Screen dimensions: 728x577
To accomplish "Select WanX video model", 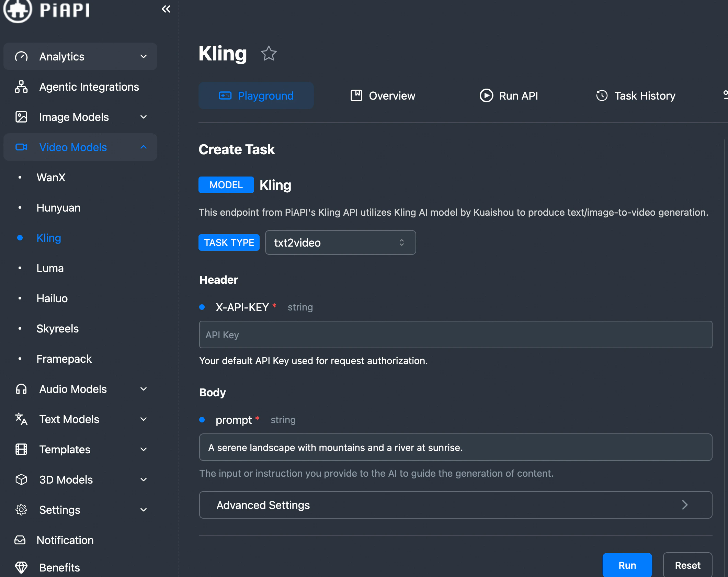I will click(51, 177).
